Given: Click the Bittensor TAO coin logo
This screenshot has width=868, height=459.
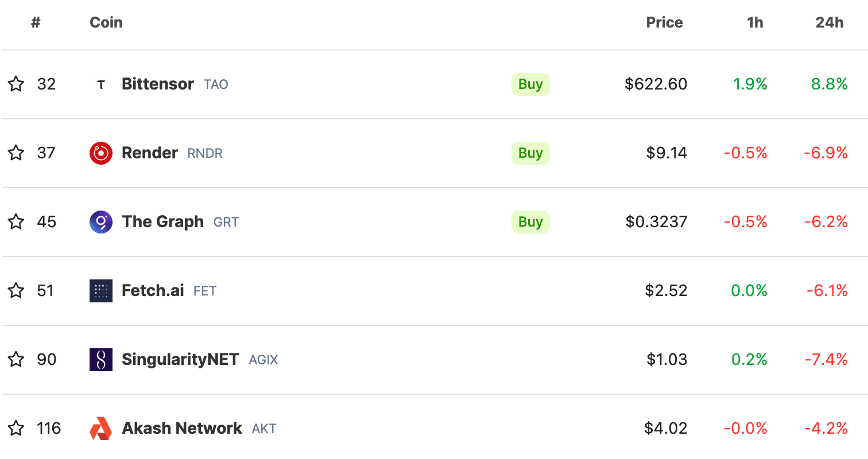Looking at the screenshot, I should tap(100, 84).
